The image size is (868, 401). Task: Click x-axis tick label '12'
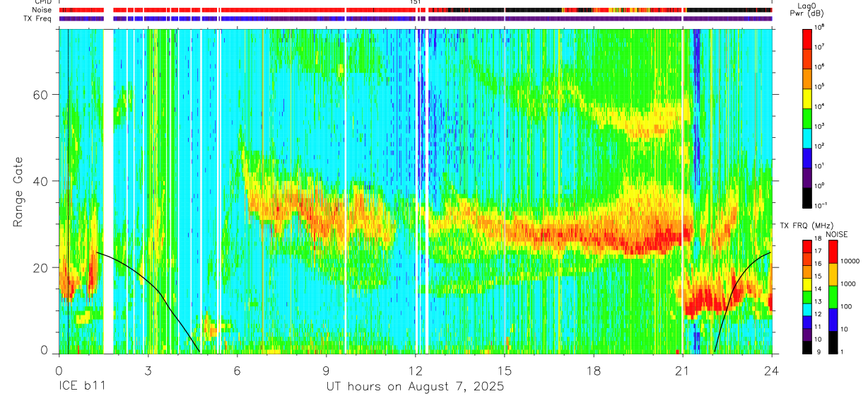[x=415, y=370]
